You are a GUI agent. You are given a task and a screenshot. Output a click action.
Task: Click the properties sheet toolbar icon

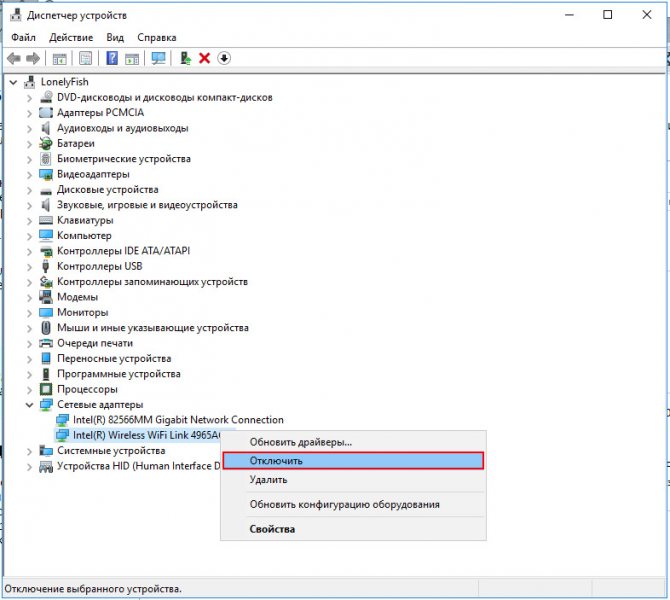click(85, 58)
